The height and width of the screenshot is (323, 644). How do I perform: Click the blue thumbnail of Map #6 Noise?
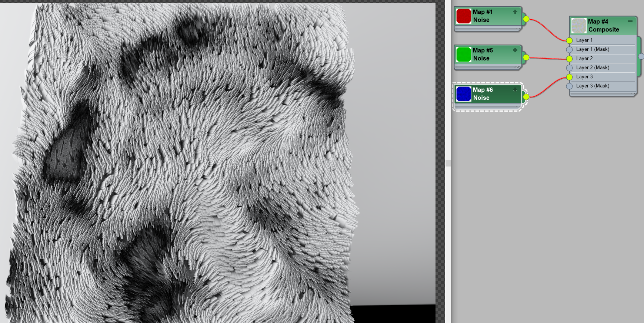point(464,94)
